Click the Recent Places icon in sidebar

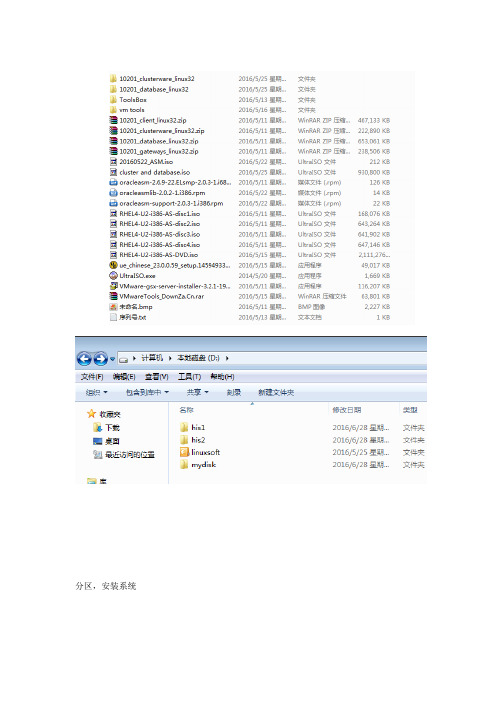(x=98, y=454)
